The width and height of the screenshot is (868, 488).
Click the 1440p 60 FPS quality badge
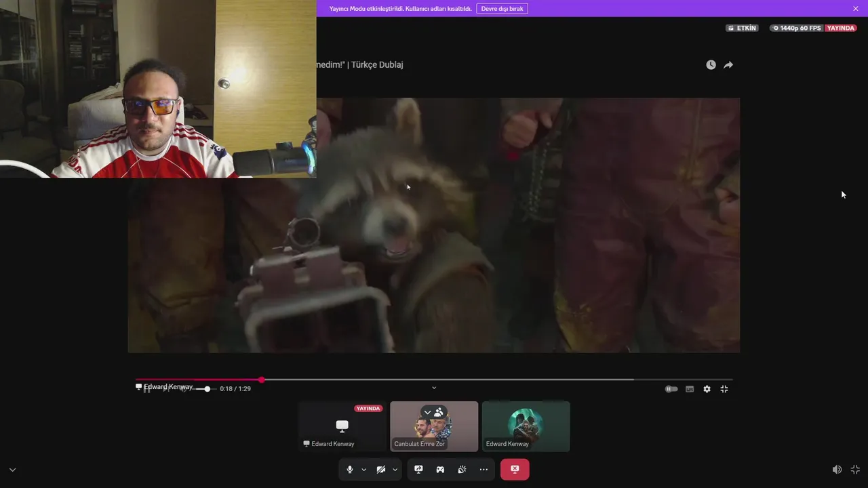click(x=797, y=28)
